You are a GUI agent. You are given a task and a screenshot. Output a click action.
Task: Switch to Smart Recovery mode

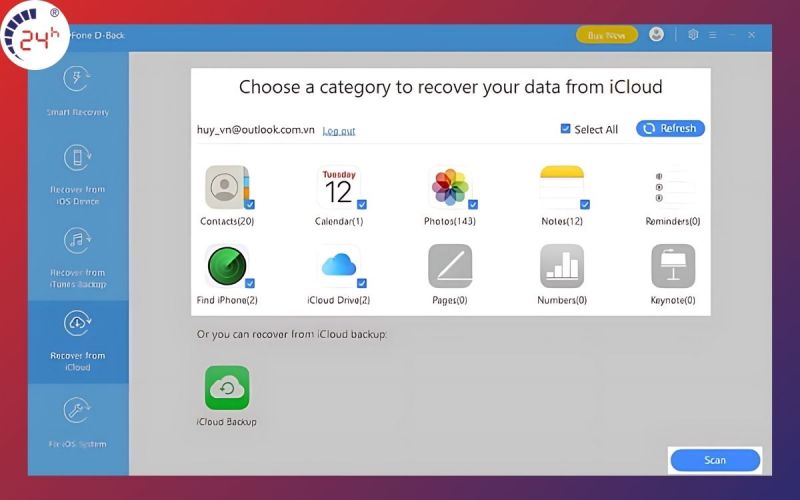click(x=78, y=92)
